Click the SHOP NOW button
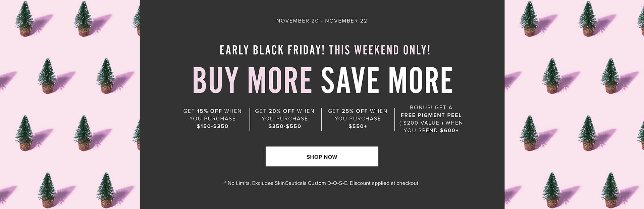Viewport: 644px width, 209px height. (322, 156)
